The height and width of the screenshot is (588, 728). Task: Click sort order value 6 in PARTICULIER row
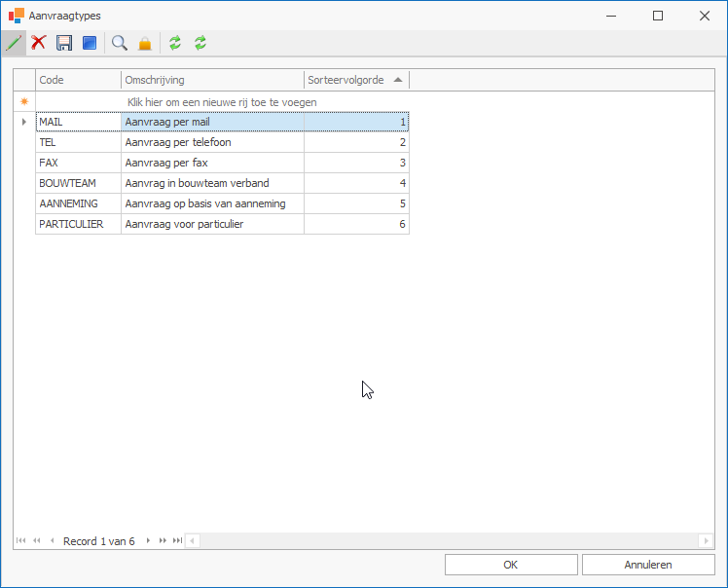click(x=356, y=224)
